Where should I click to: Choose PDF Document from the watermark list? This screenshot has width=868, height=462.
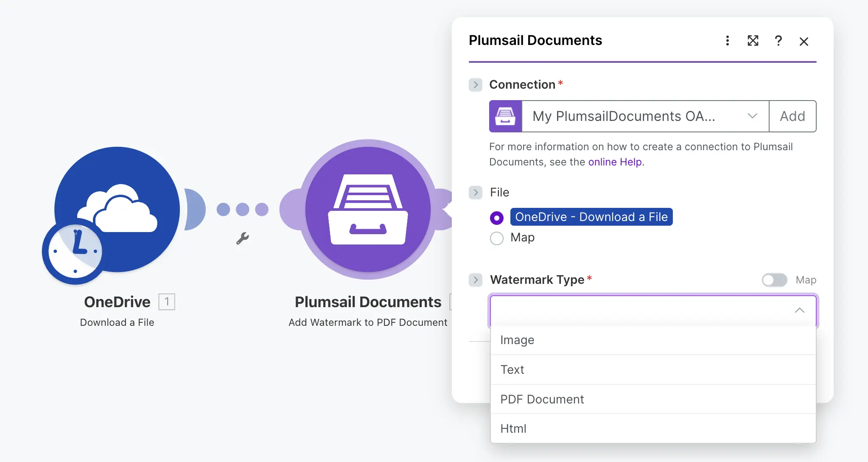pyautogui.click(x=653, y=399)
